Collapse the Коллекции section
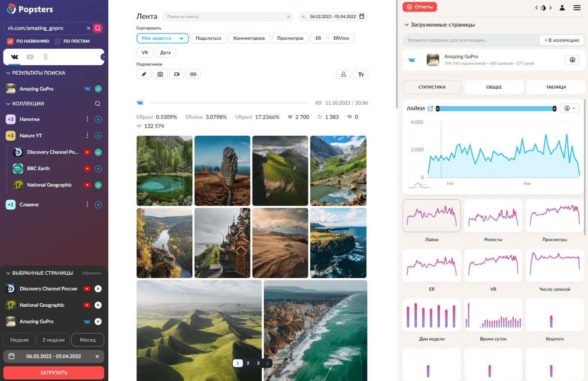The height and width of the screenshot is (381, 588). point(8,104)
